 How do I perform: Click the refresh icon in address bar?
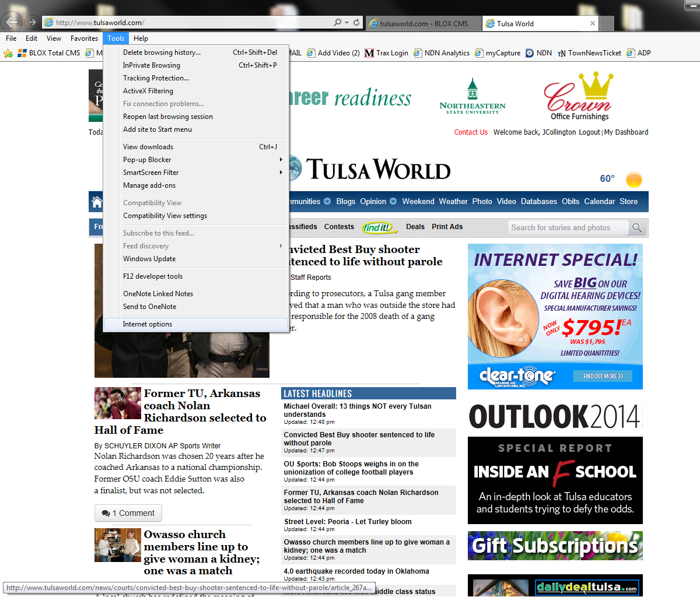(356, 23)
